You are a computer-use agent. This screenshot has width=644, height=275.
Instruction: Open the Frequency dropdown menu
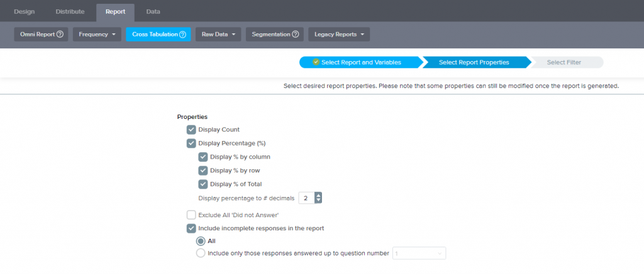pos(96,35)
